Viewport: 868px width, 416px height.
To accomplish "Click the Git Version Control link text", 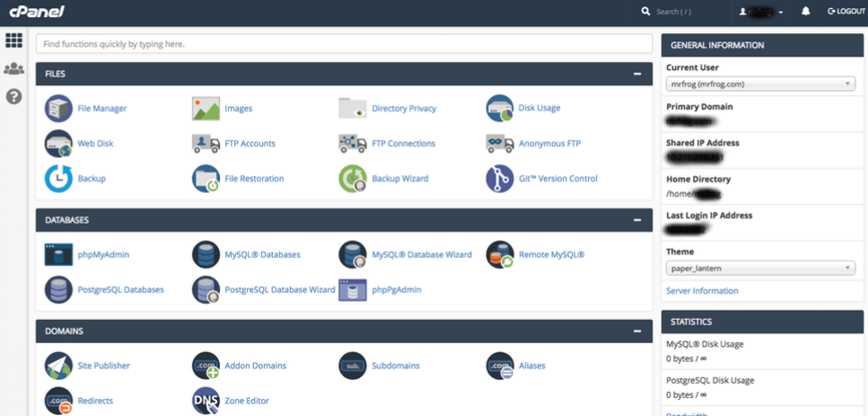I will pos(558,179).
